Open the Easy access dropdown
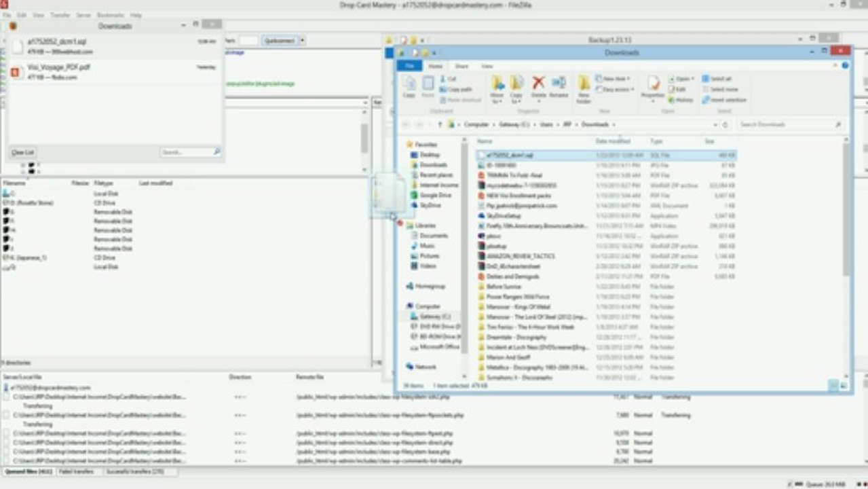This screenshot has height=489, width=868. [615, 89]
